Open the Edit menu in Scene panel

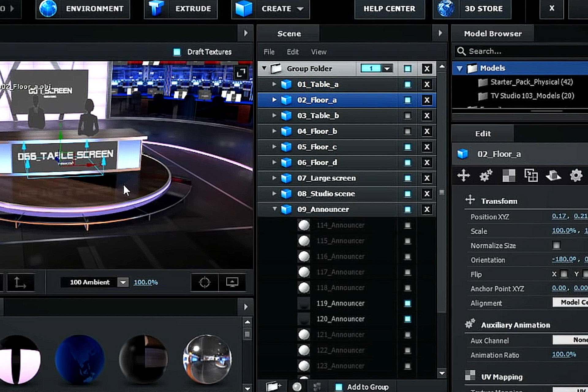tap(292, 52)
